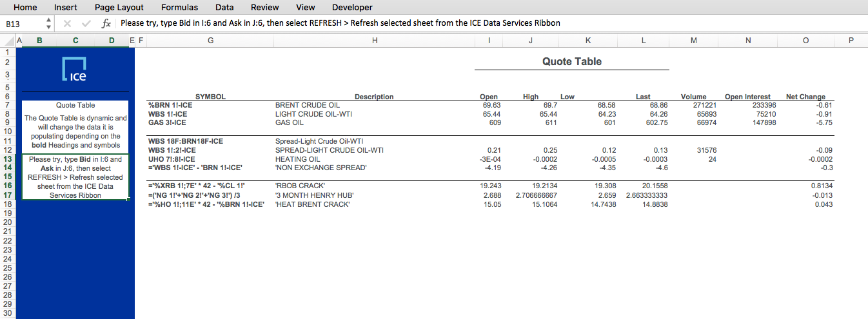
Task: Select the GAS OIL description cell
Action: [289, 122]
